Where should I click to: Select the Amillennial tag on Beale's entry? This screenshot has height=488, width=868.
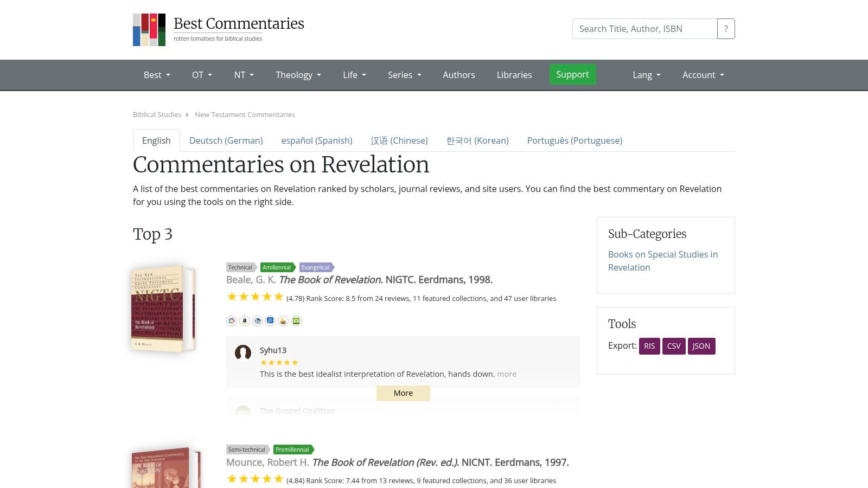pyautogui.click(x=277, y=267)
